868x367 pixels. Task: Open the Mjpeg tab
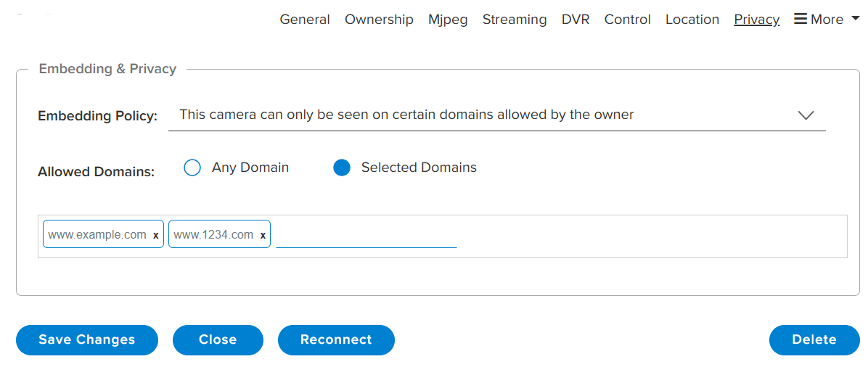point(448,20)
